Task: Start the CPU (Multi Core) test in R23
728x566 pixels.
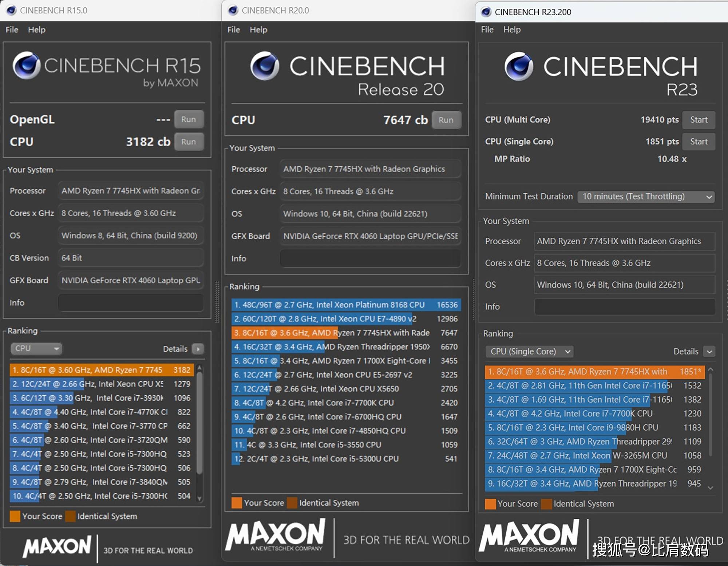Action: [x=699, y=120]
